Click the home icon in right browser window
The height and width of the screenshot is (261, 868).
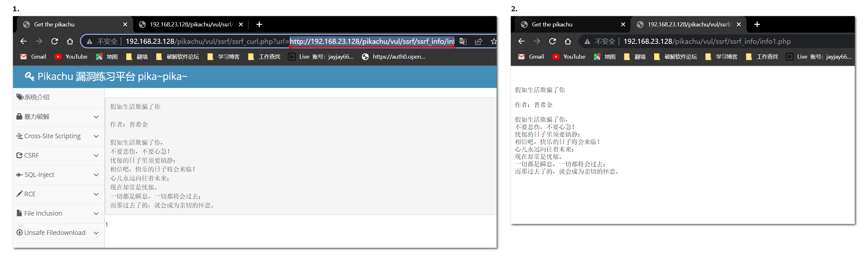pyautogui.click(x=568, y=41)
